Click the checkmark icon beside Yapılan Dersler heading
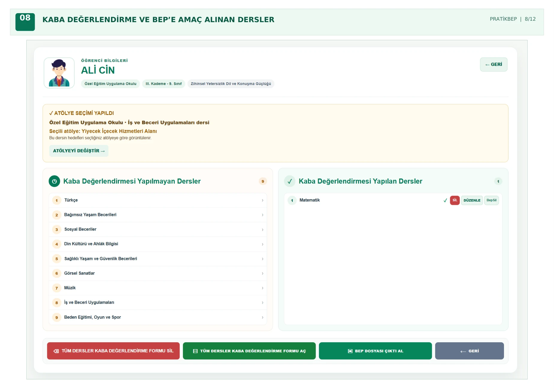 point(290,181)
